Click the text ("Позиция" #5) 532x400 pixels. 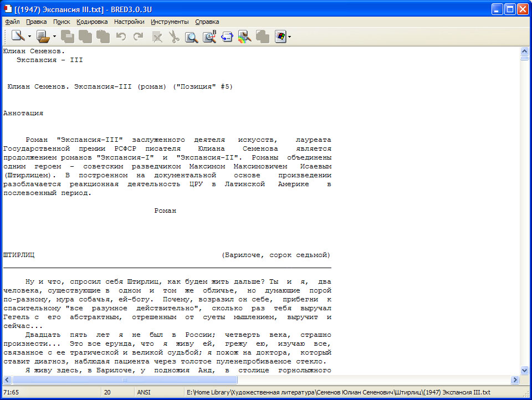[x=203, y=86]
